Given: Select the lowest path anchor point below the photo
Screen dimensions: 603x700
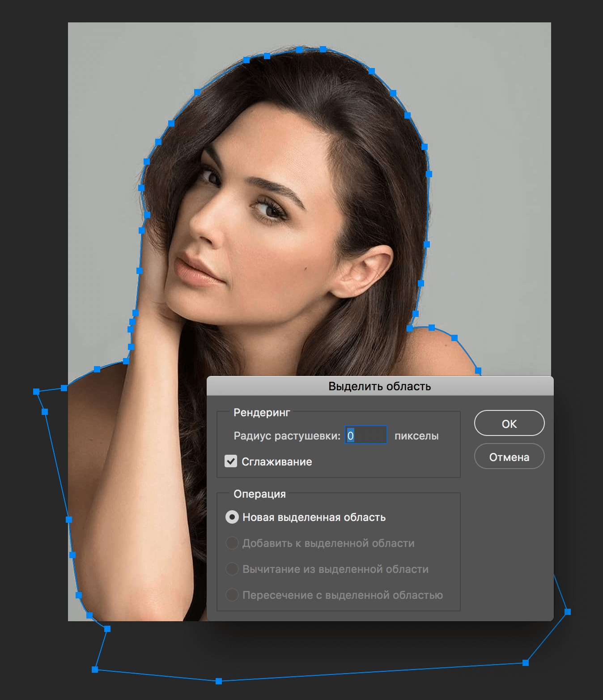Looking at the screenshot, I should point(219,681).
